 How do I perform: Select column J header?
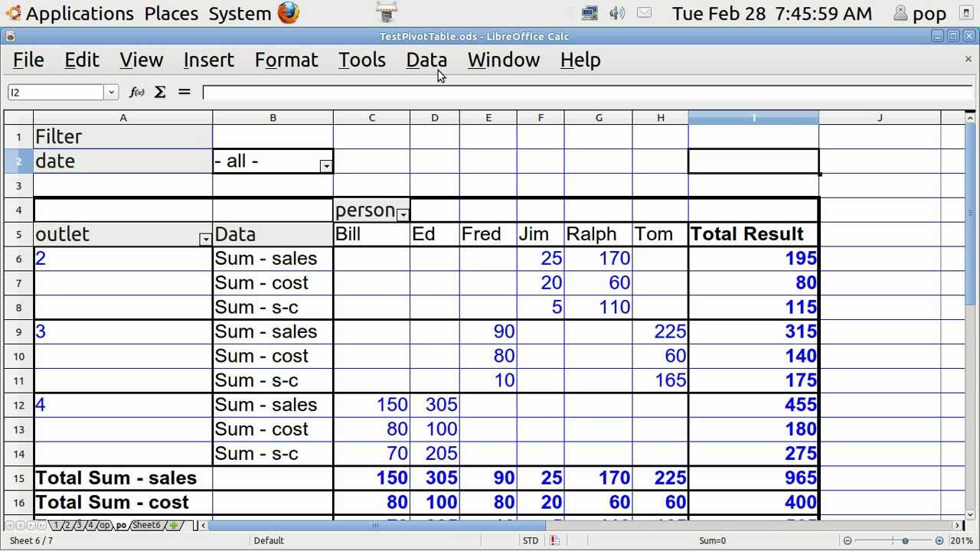coord(880,117)
